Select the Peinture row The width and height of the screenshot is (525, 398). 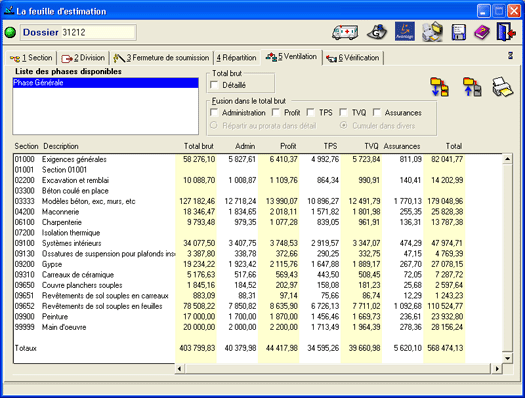[x=239, y=317]
